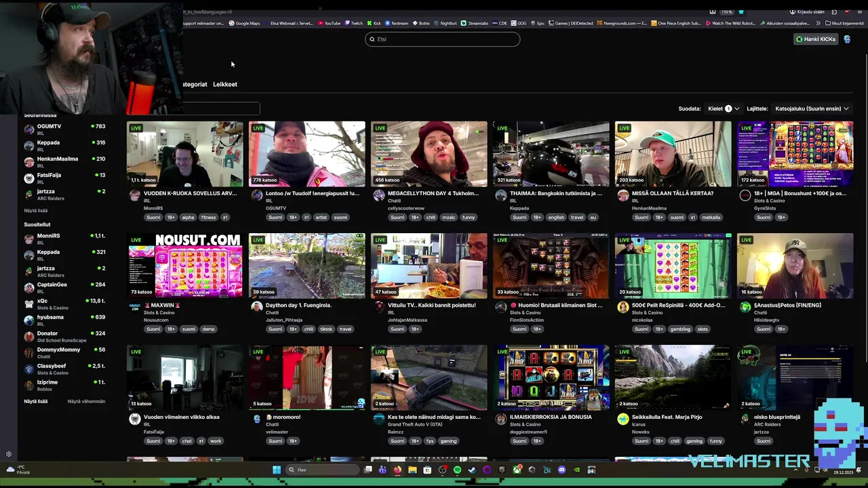Image resolution: width=868 pixels, height=488 pixels.
Task: Click Noweks avatar under Seikkailulla stream
Action: click(623, 419)
